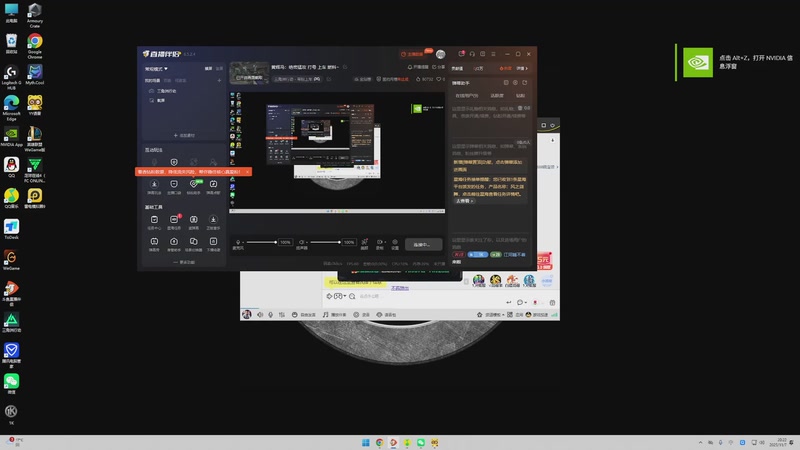Click the speaker 100% volume field
The image size is (800, 450).
[349, 242]
